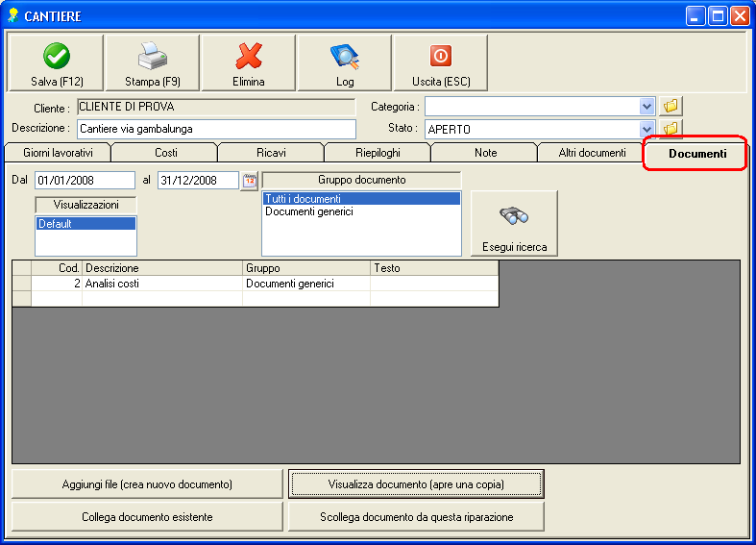
Task: Click the Dal start date field
Action: tap(85, 181)
